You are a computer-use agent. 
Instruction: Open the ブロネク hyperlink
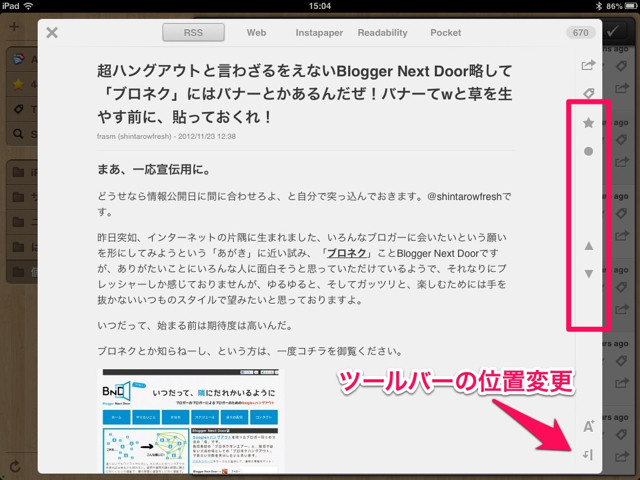347,253
